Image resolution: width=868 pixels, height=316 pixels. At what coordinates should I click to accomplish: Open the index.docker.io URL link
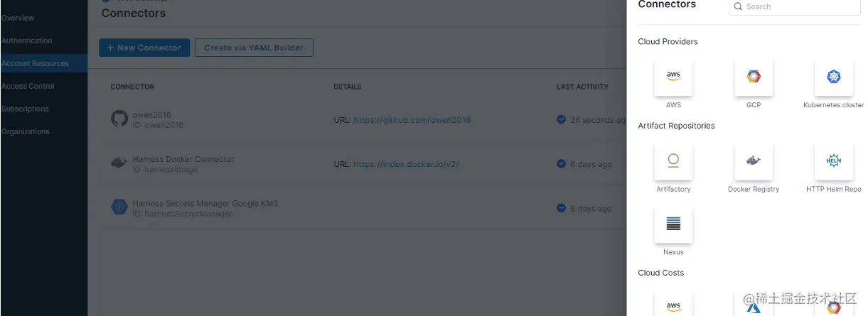406,164
